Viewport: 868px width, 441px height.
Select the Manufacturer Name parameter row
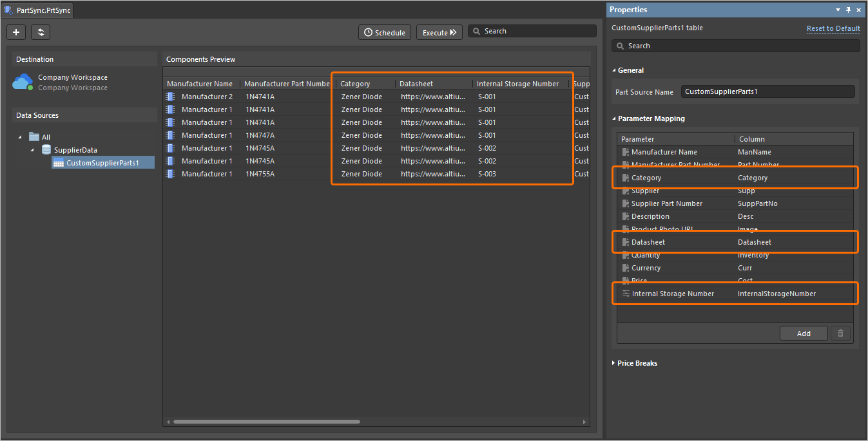coord(735,152)
